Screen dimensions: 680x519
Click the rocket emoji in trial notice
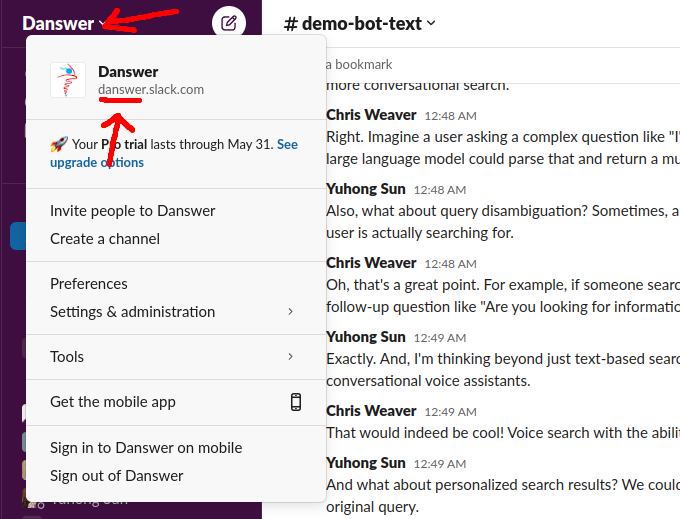[58, 145]
